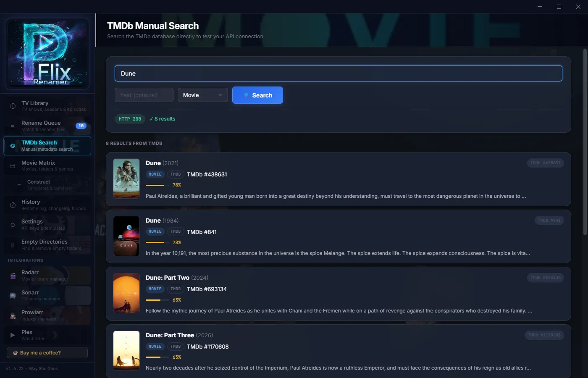Click the Rename Queue sidebar icon

pos(13,126)
